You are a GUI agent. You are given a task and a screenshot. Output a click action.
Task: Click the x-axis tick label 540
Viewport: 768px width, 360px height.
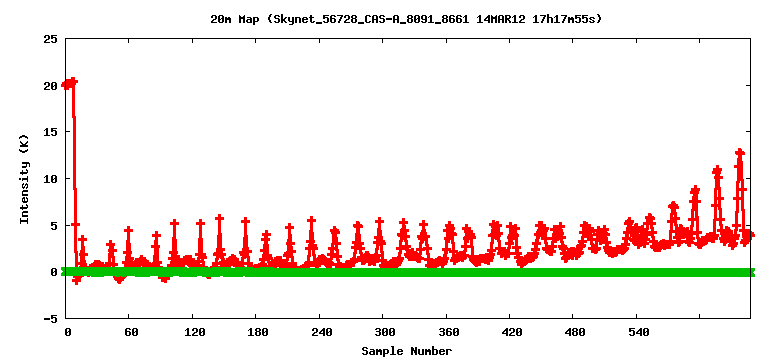click(x=638, y=332)
